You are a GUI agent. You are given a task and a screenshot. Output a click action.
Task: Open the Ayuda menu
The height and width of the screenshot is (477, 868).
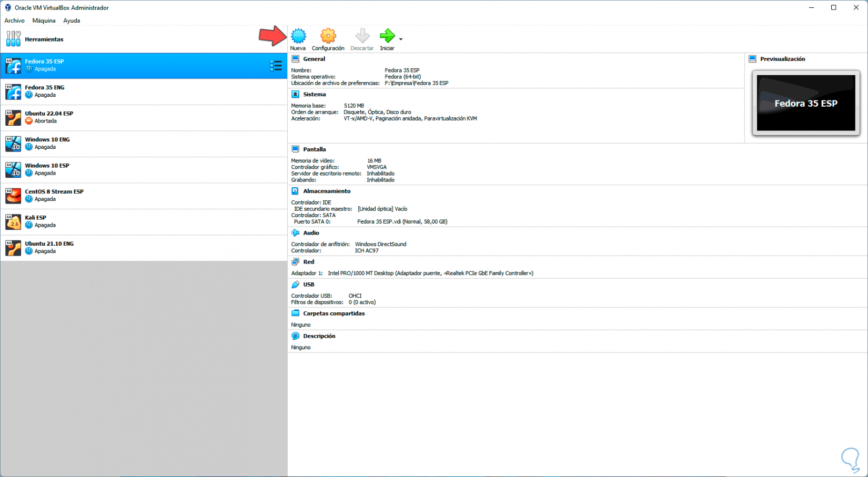pos(72,21)
